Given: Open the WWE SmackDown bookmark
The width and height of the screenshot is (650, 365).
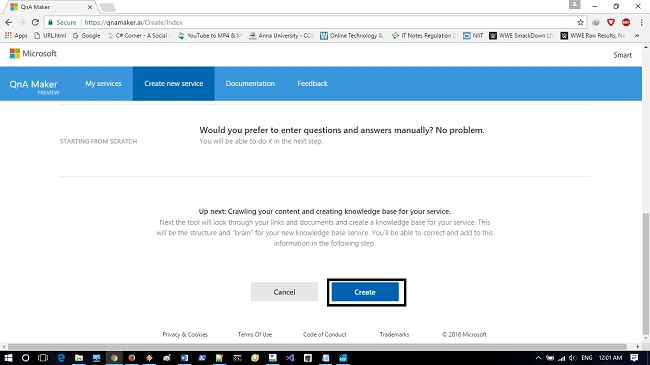Looking at the screenshot, I should pyautogui.click(x=521, y=36).
